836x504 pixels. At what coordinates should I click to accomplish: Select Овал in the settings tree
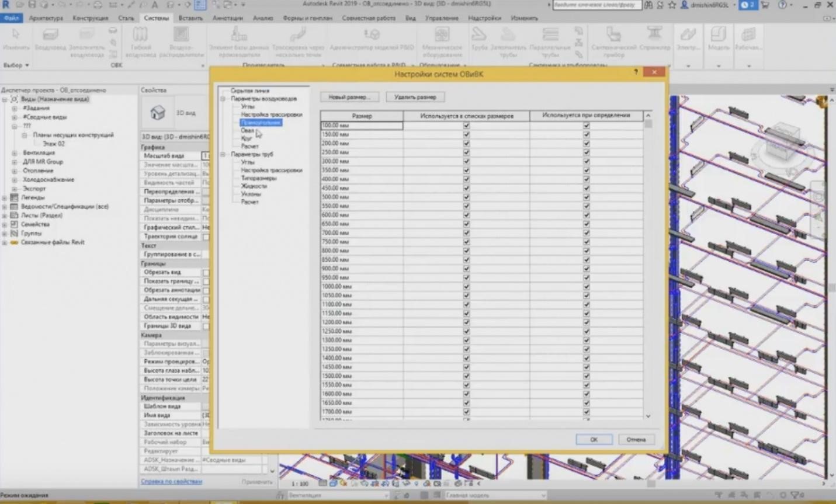coord(247,130)
